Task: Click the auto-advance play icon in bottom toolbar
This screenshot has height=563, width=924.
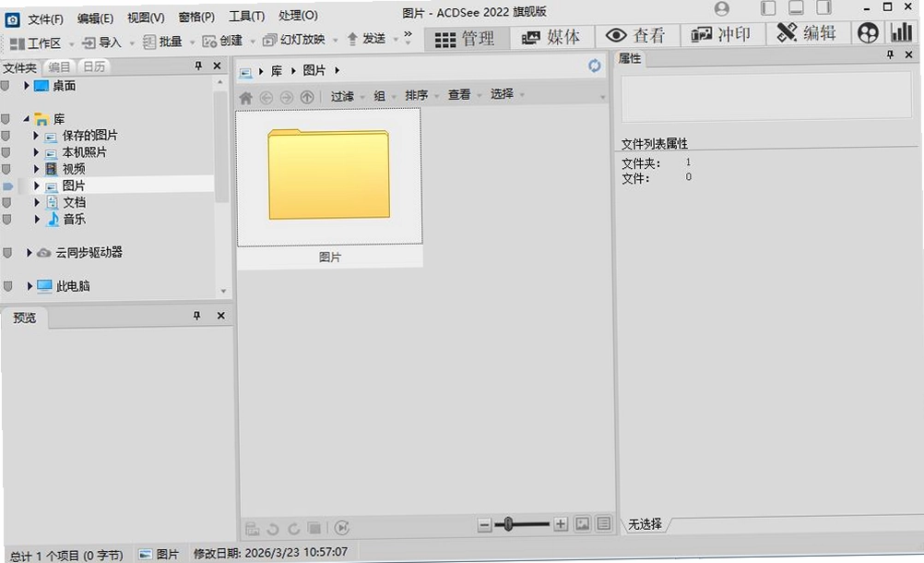Action: (342, 528)
